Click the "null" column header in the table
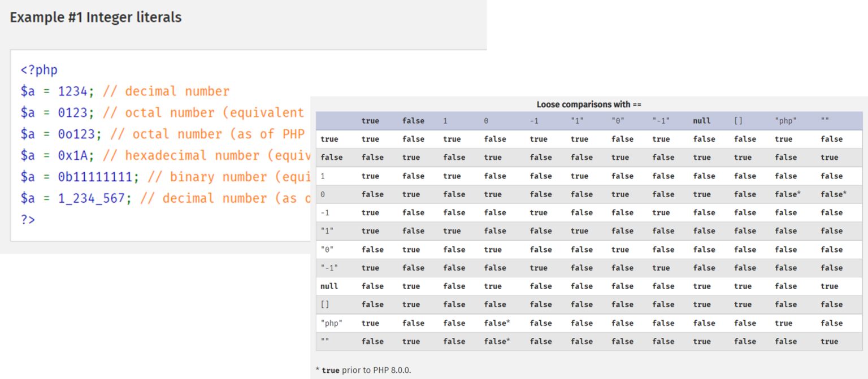This screenshot has width=868, height=379. pos(701,121)
